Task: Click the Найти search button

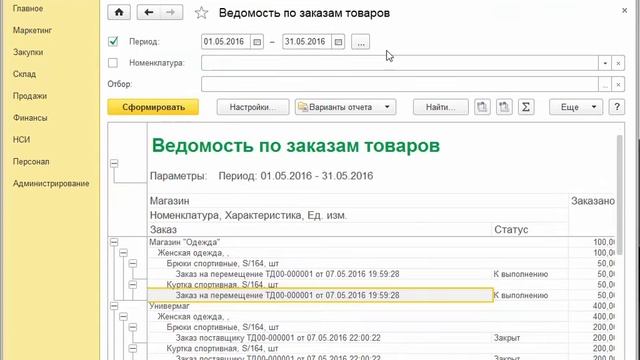Action: tap(440, 107)
